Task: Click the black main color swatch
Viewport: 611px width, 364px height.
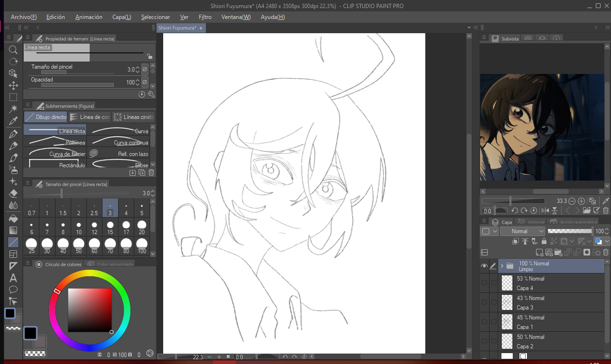Action: coord(30,333)
